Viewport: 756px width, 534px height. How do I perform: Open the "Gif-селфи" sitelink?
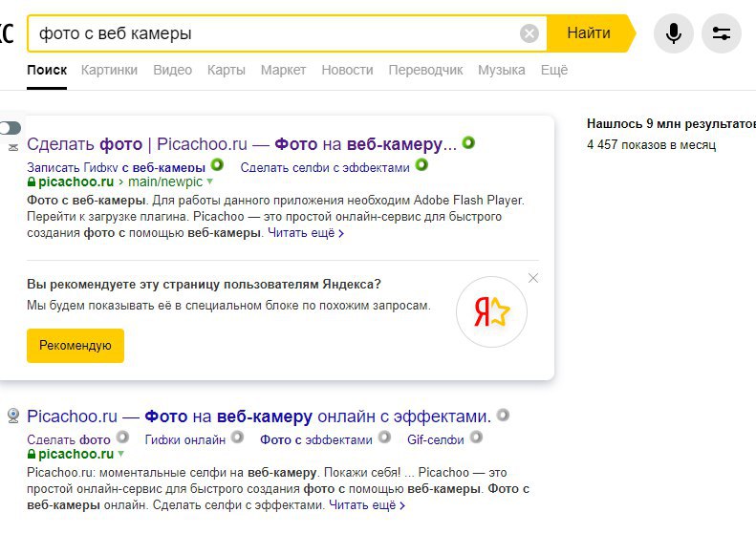pyautogui.click(x=436, y=439)
